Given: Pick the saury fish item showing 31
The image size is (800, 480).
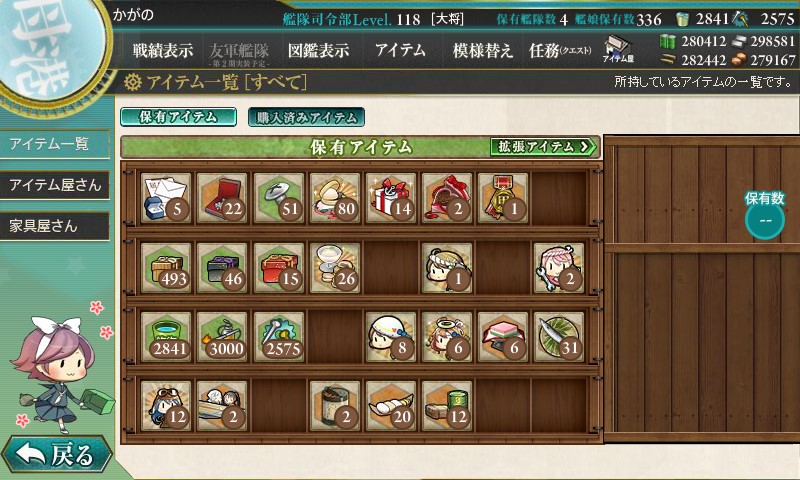Looking at the screenshot, I should [559, 337].
